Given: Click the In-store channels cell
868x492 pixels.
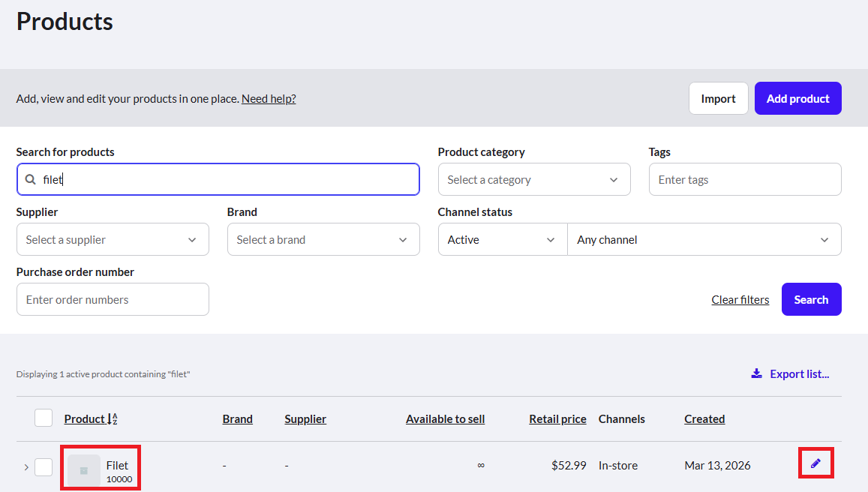Looking at the screenshot, I should click(617, 466).
